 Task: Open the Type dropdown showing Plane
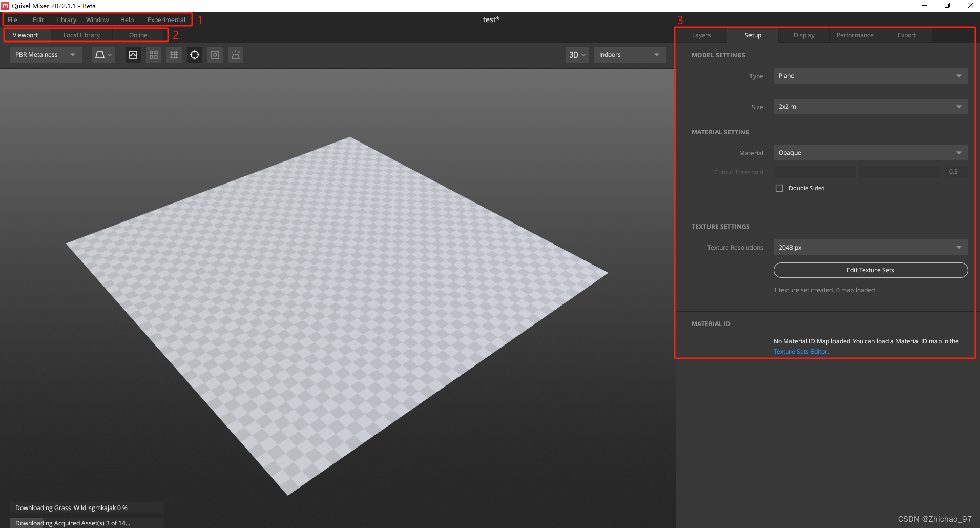click(869, 75)
